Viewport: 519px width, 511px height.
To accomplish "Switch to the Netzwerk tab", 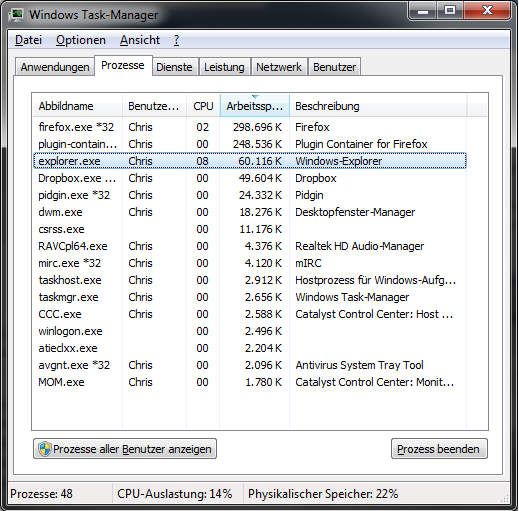I will [x=279, y=67].
